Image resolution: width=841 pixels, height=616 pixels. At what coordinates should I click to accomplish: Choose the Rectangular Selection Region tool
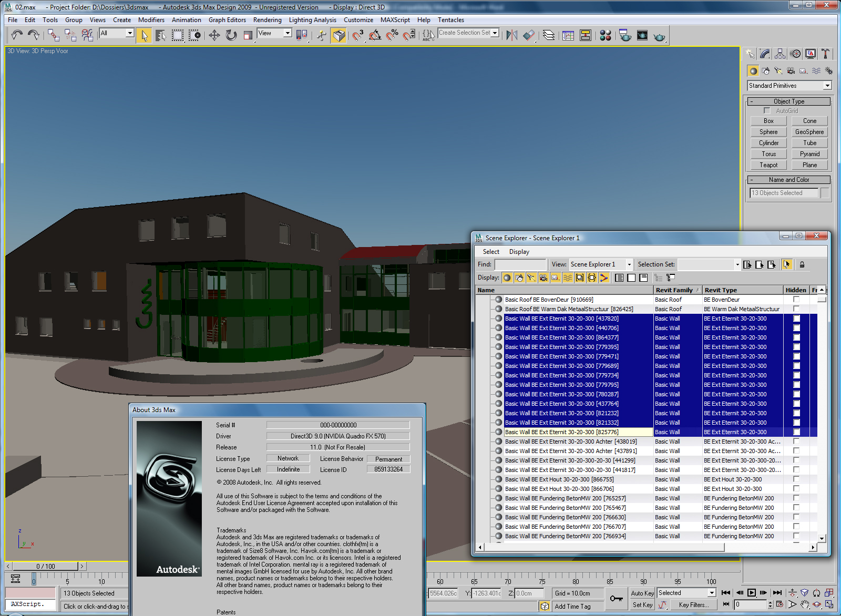tap(178, 35)
